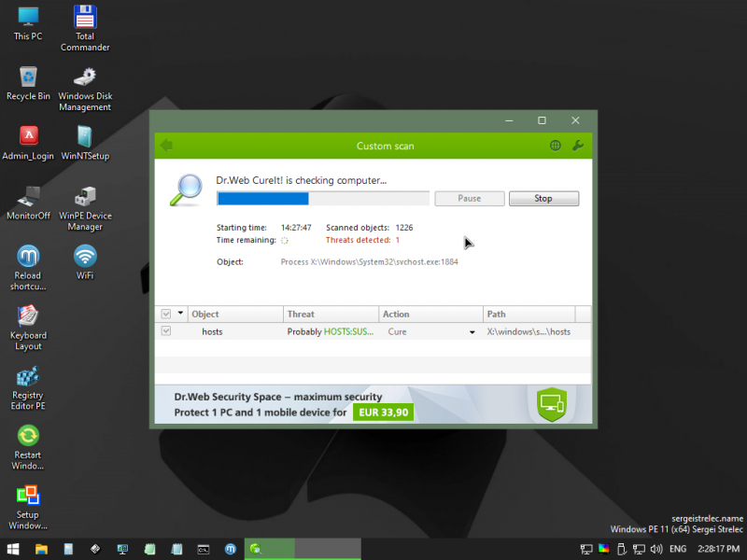Expand the Cure action dropdown for hosts
Screen dimensions: 747x560
coord(472,332)
